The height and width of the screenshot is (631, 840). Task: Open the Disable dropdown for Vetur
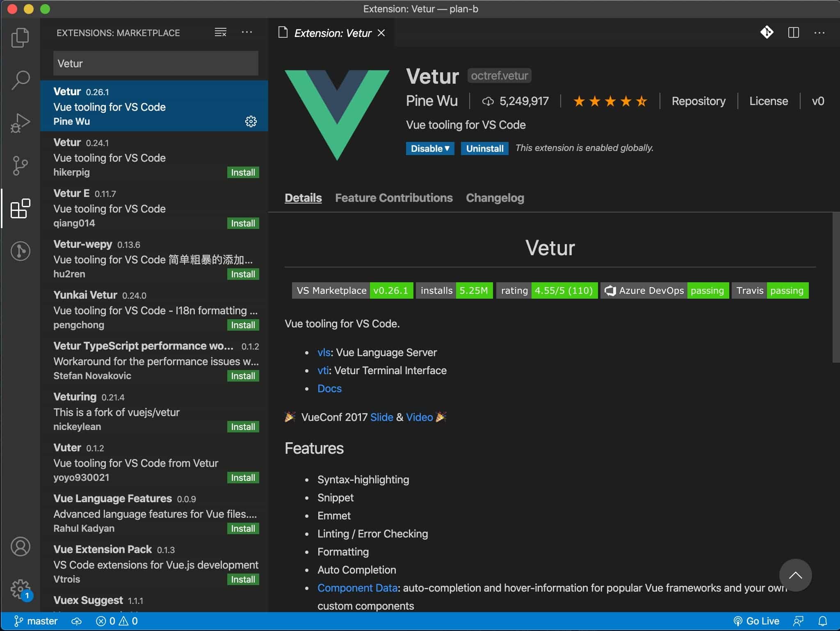[430, 149]
